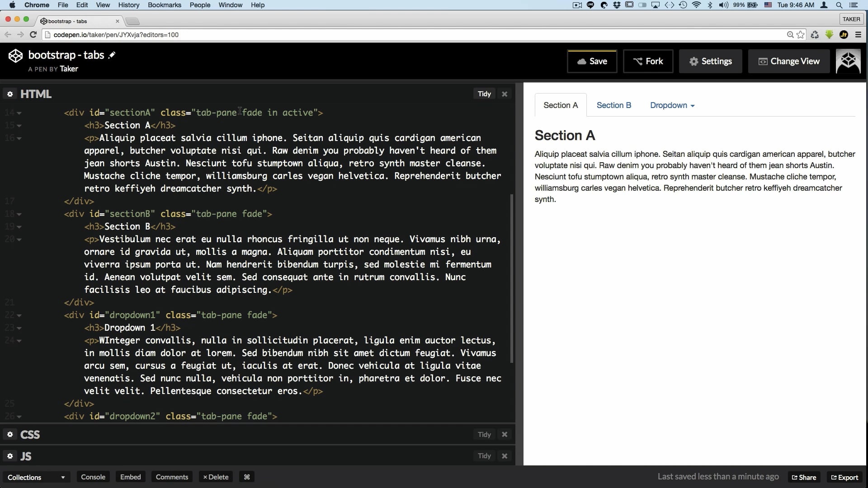The height and width of the screenshot is (488, 868).
Task: Close the JS editor panel
Action: pyautogui.click(x=505, y=456)
